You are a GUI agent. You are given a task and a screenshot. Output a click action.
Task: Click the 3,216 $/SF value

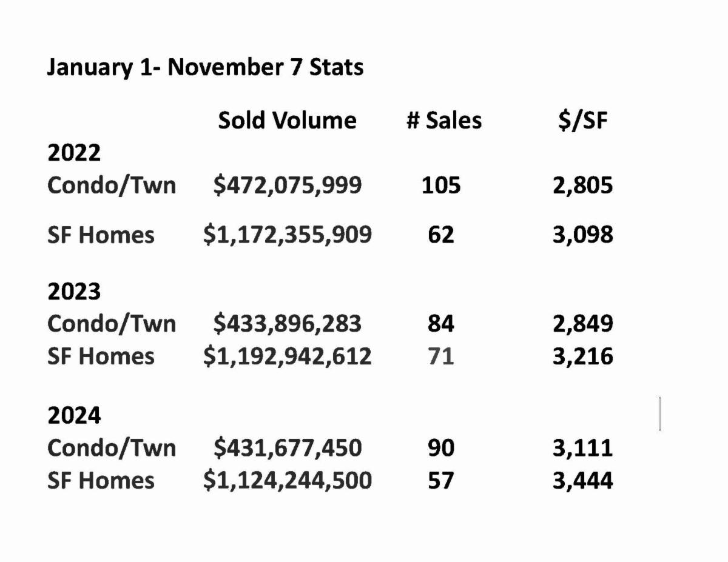pyautogui.click(x=582, y=356)
